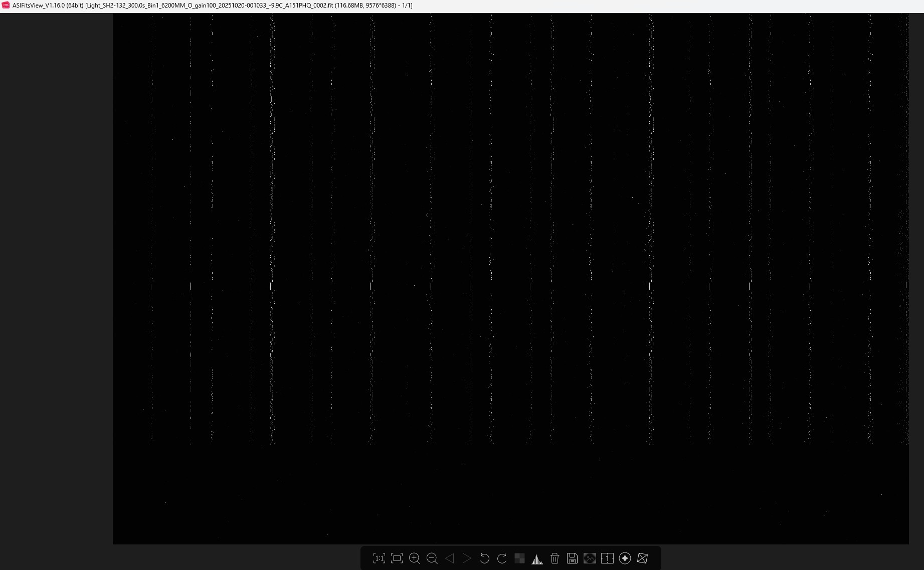This screenshot has width=924, height=570.
Task: Click the ASIFitsView app icon in title bar
Action: click(6, 6)
